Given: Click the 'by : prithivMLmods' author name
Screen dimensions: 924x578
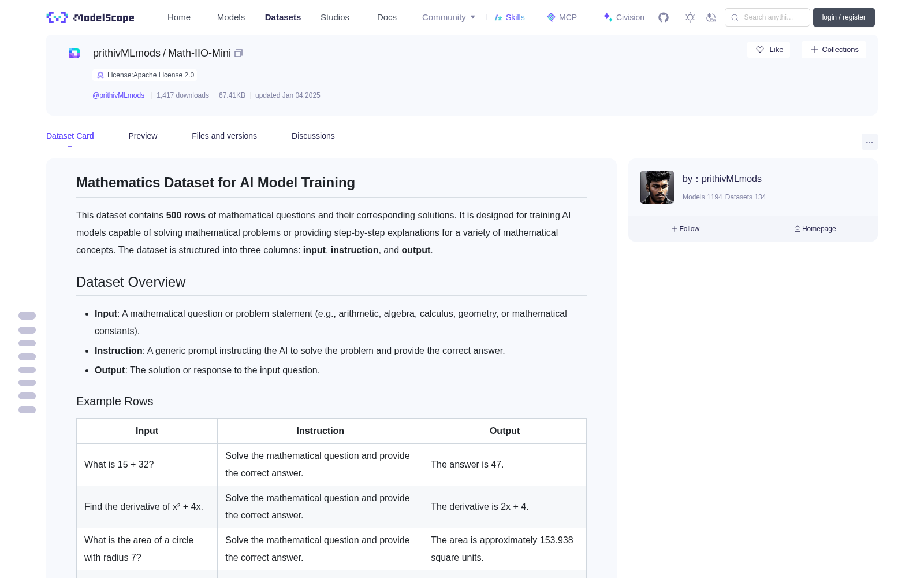Looking at the screenshot, I should point(722,179).
